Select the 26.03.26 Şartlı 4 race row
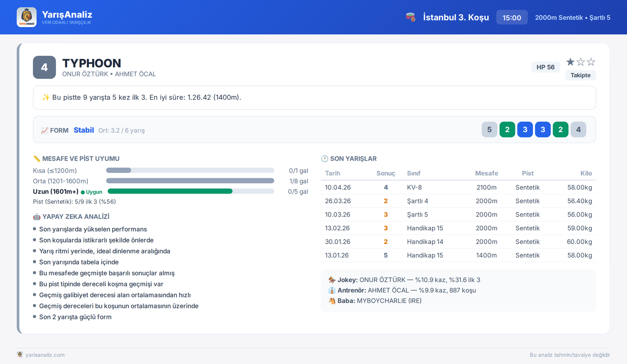The image size is (627, 364). point(458,201)
